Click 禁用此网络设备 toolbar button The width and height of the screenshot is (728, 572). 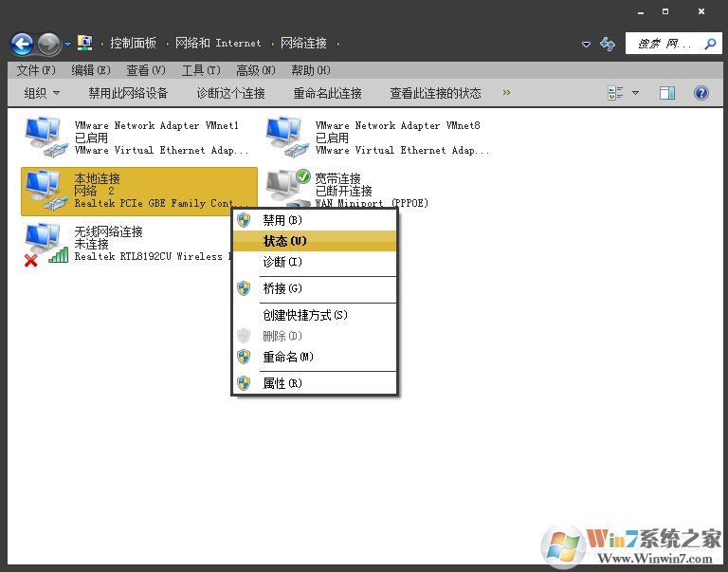[x=128, y=93]
